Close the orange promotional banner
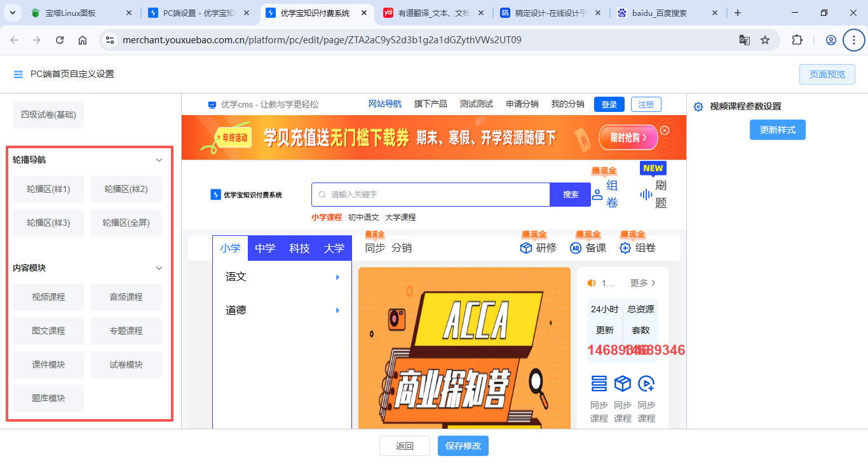This screenshot has height=463, width=868. 665,130
